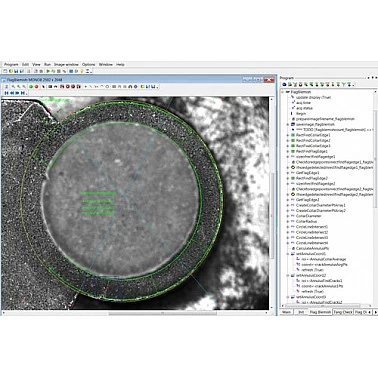Jump to first image with the rewind icon

pos(6,93)
